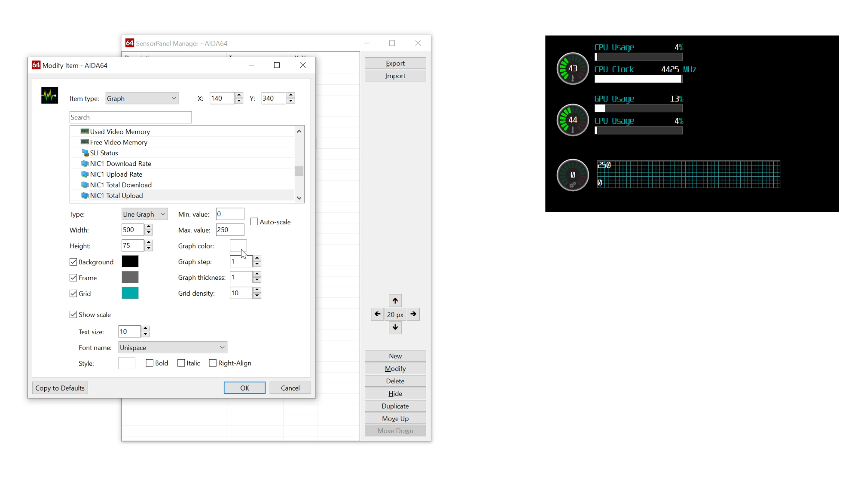Move item left with the left arrow
The image size is (868, 492).
[377, 314]
